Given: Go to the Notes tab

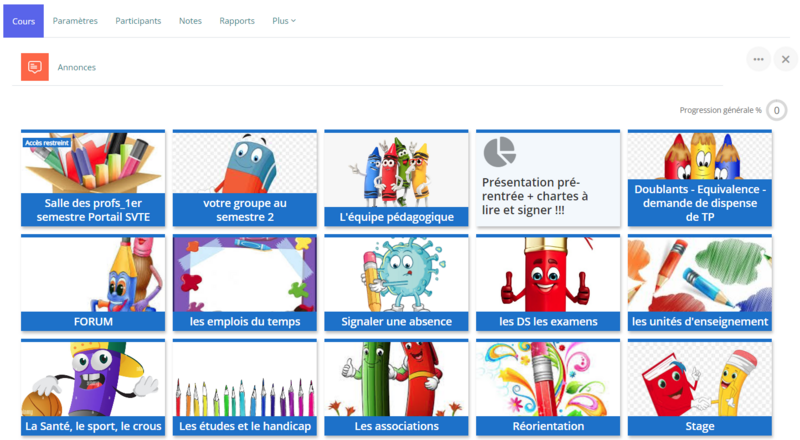Looking at the screenshot, I should coord(190,21).
